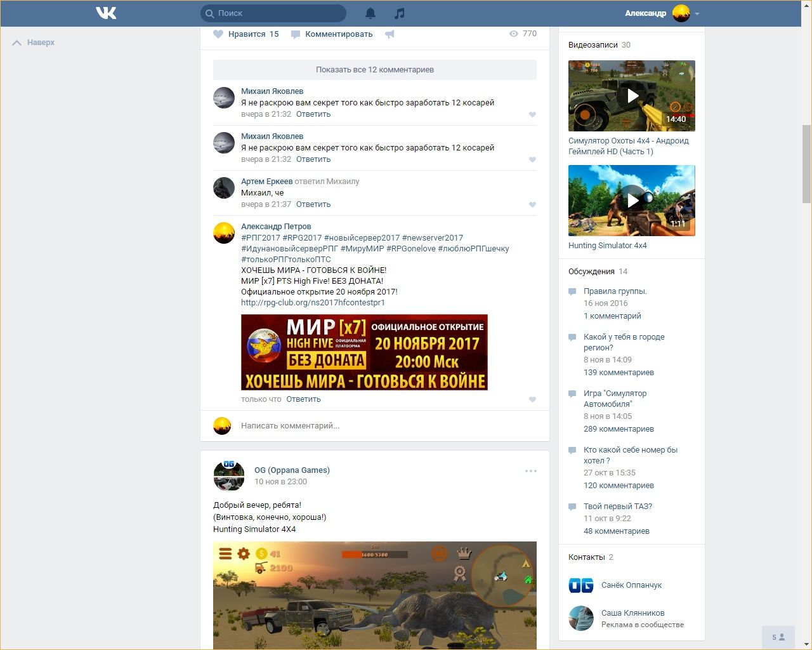Open the rpg-club.org contest link

point(313,303)
